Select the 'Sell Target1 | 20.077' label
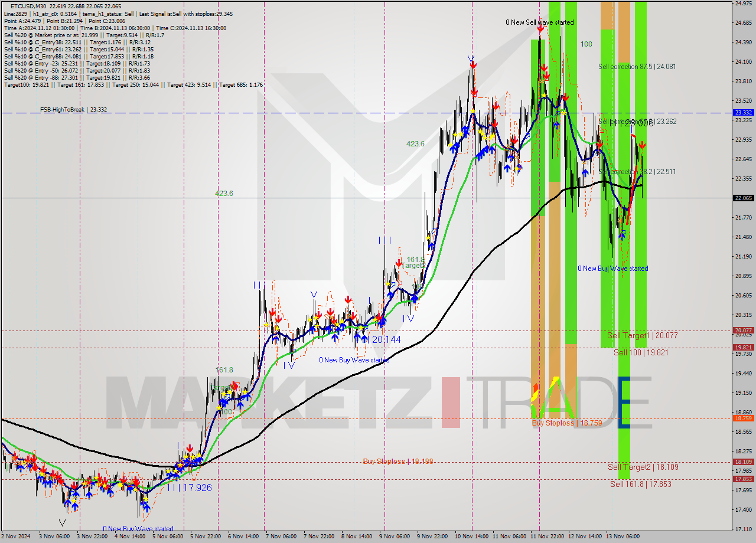The image size is (756, 543). pyautogui.click(x=643, y=335)
